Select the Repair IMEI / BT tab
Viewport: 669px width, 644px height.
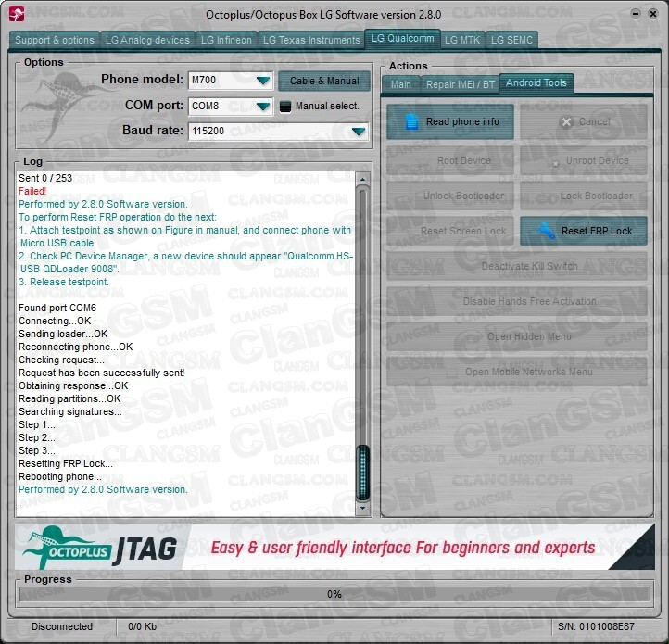(458, 83)
